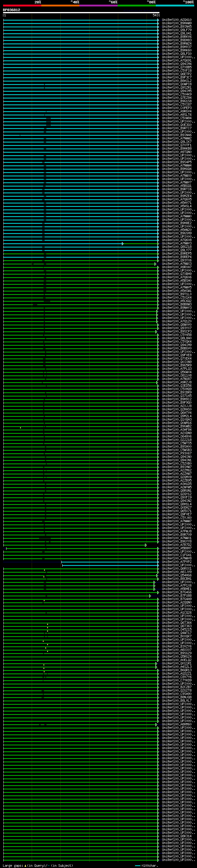Open hit UniRef100_Q9LU41

tap(176, 33)
